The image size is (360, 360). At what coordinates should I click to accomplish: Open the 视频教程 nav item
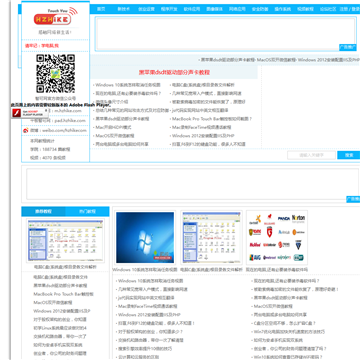(305, 9)
